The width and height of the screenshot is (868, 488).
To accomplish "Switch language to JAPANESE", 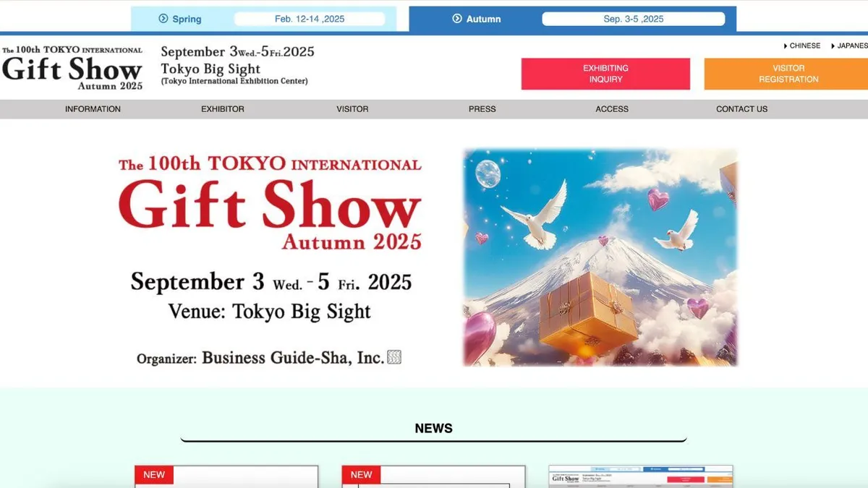I will coord(851,46).
